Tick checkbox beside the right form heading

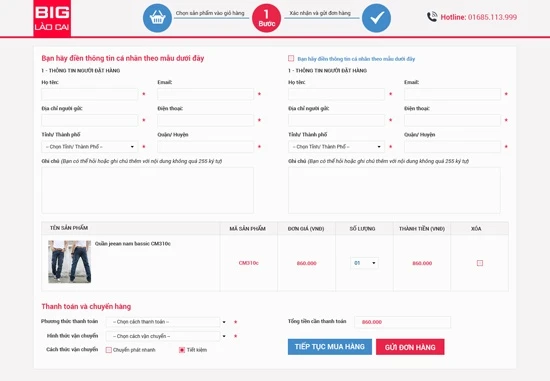tap(291, 58)
